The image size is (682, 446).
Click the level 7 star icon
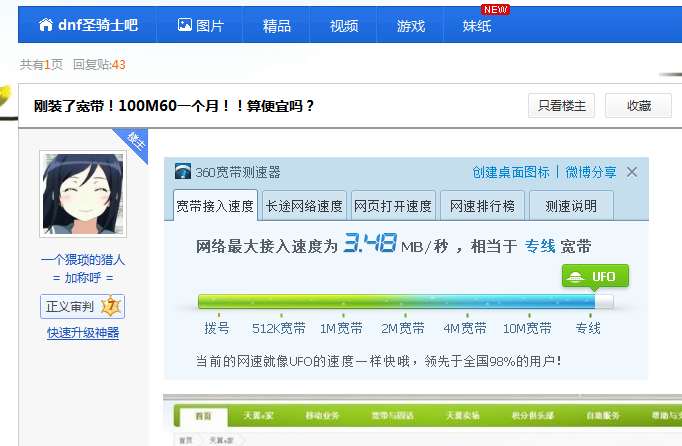tap(111, 306)
